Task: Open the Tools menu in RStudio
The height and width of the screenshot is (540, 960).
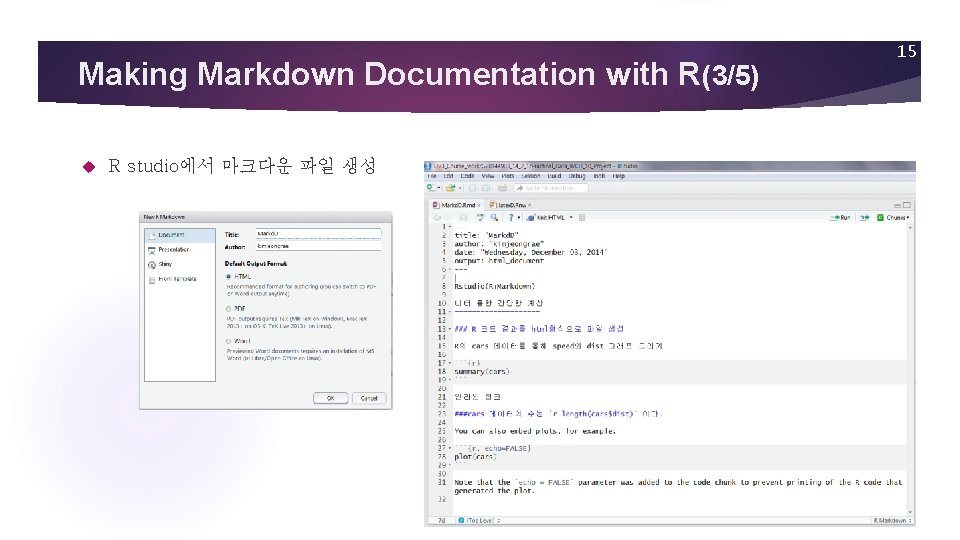Action: (599, 176)
